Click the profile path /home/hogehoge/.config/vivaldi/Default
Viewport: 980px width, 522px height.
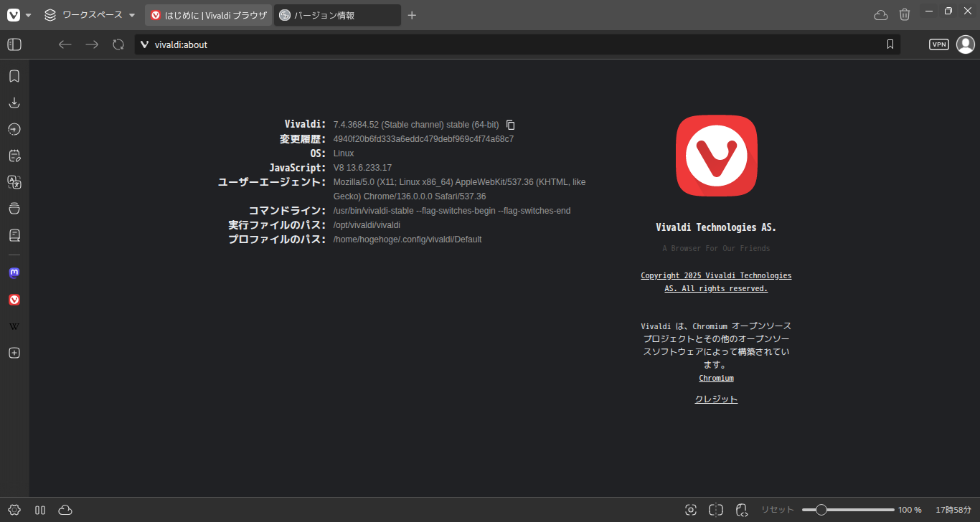[407, 239]
